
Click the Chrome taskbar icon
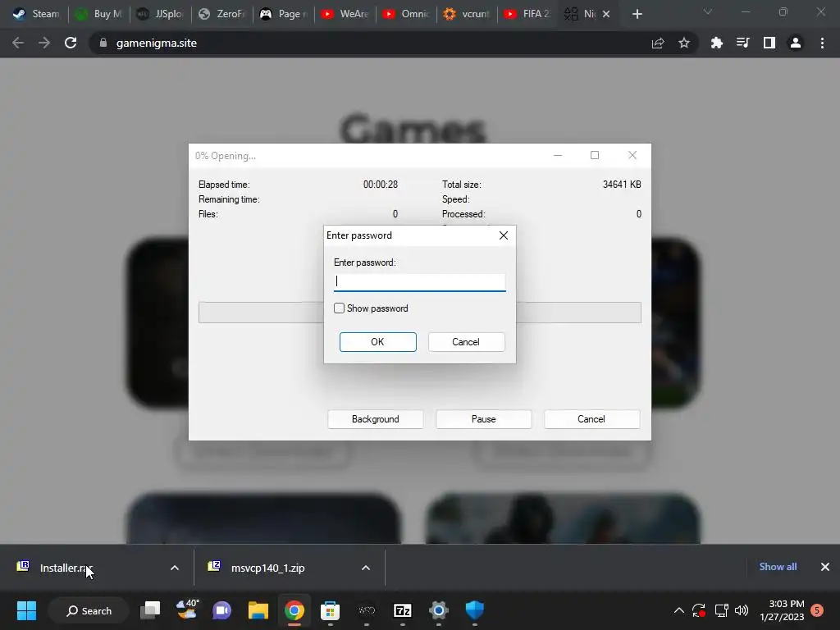[x=294, y=610]
